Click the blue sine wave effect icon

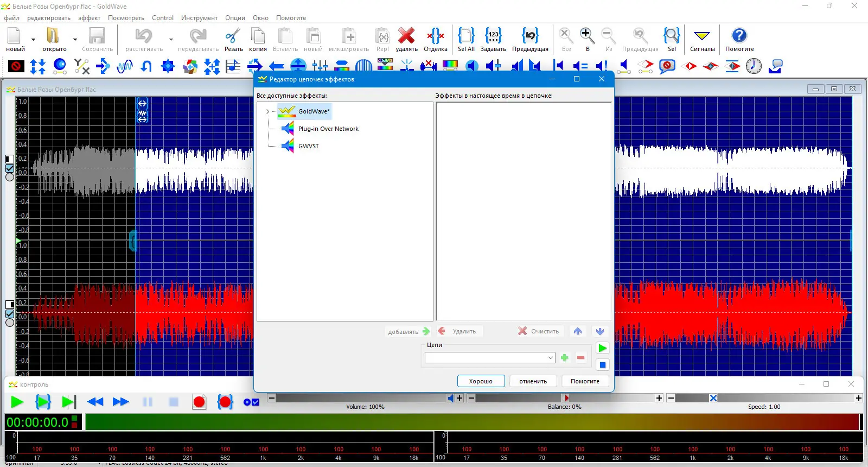click(125, 66)
